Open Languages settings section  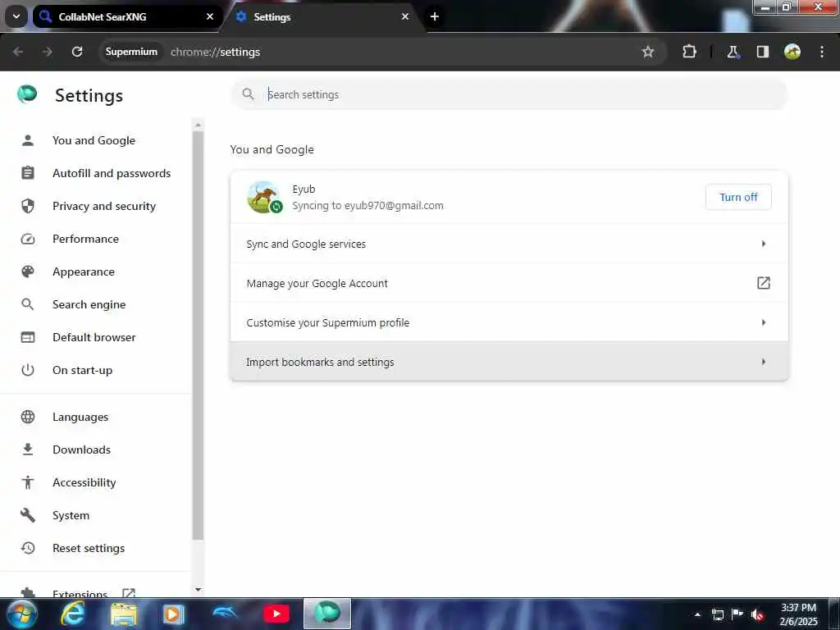[x=95, y=417]
